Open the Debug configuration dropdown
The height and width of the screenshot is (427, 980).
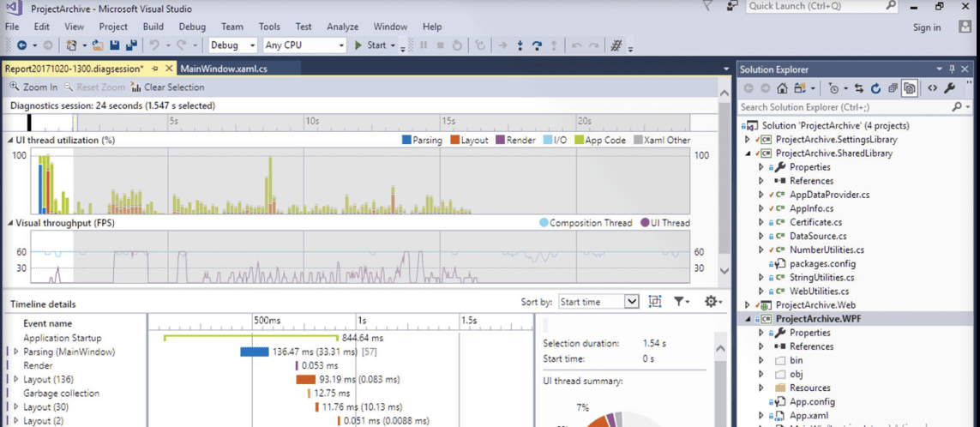coord(233,45)
